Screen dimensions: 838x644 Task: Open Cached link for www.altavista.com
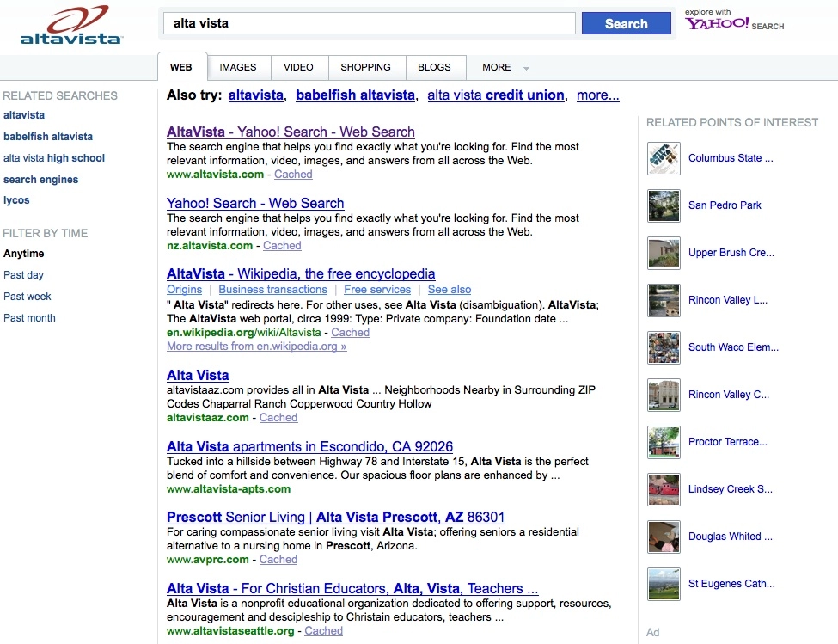(293, 175)
